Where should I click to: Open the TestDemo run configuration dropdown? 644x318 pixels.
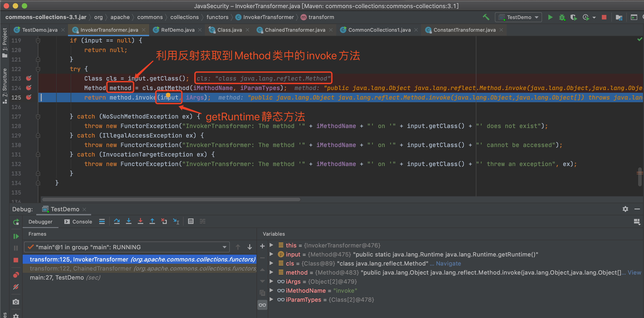pyautogui.click(x=518, y=17)
